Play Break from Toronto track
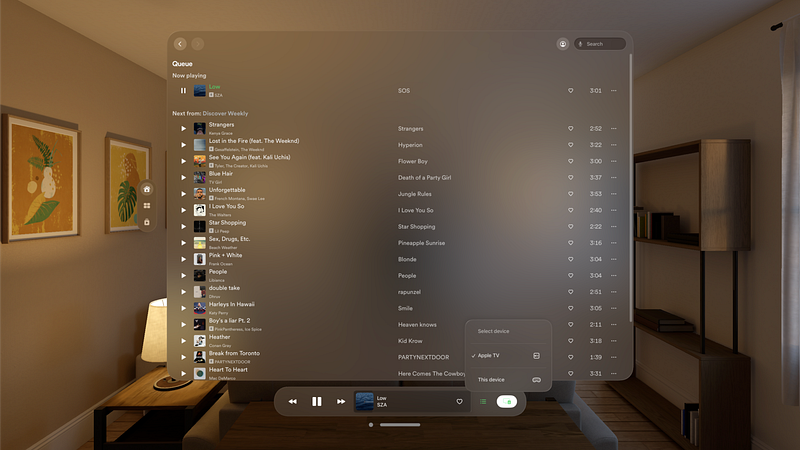The width and height of the screenshot is (800, 450). (x=183, y=357)
